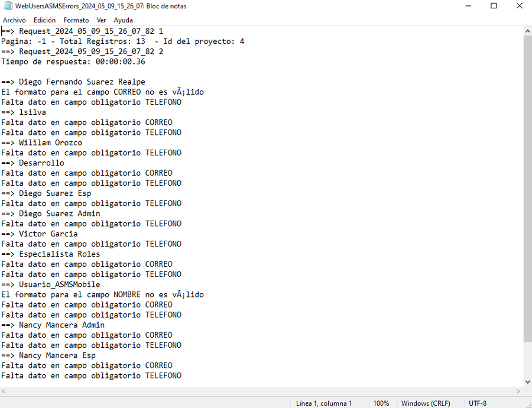Click line 'Request_2024_05_09_15_26_07_82 2'
This screenshot has width=532, height=408.
click(x=82, y=51)
